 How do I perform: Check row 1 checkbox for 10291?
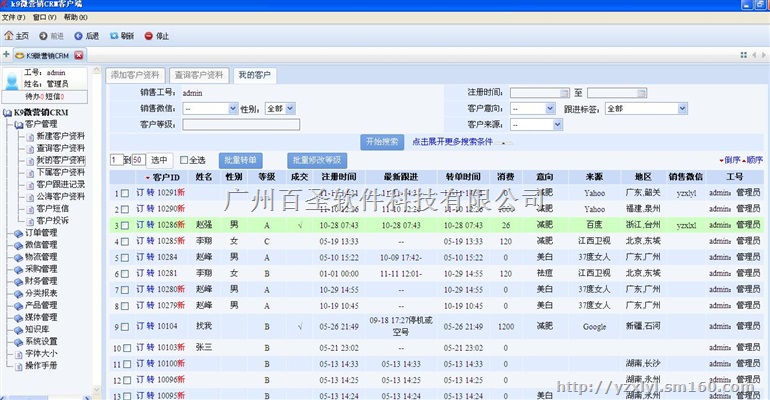[125, 193]
